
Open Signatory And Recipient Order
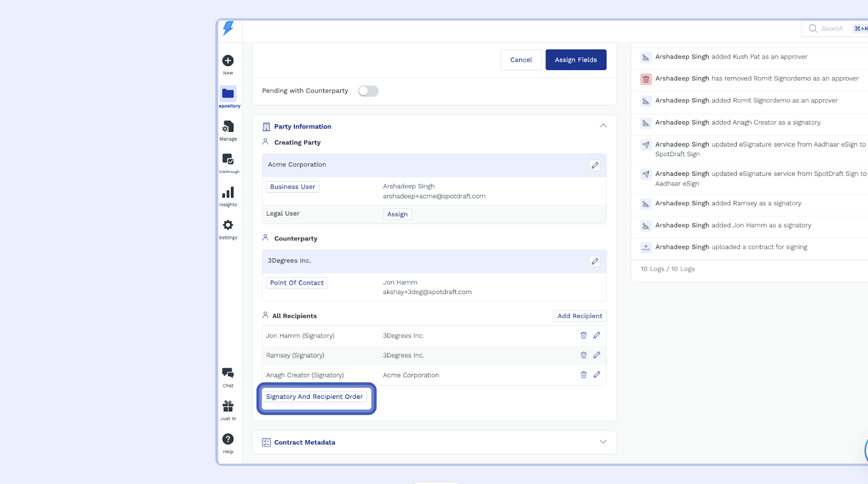[314, 397]
